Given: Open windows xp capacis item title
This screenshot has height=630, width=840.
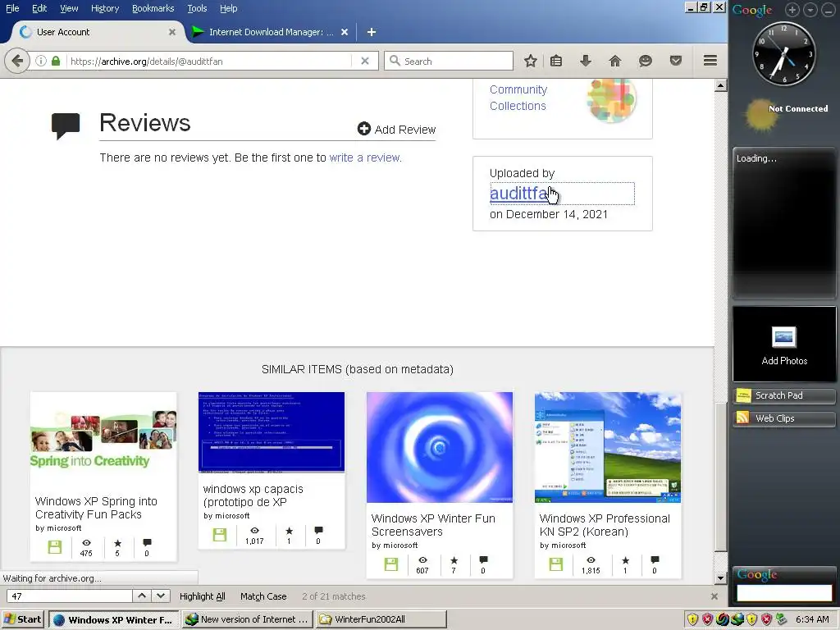Looking at the screenshot, I should [x=253, y=495].
